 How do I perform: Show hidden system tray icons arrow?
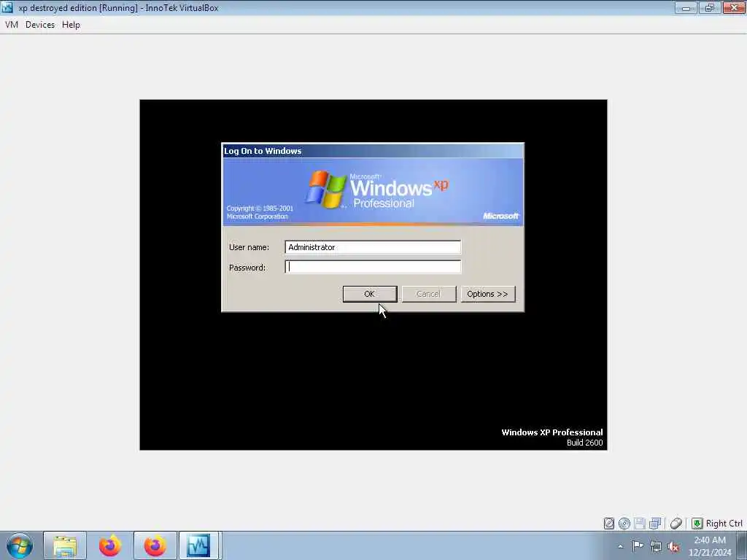620,546
